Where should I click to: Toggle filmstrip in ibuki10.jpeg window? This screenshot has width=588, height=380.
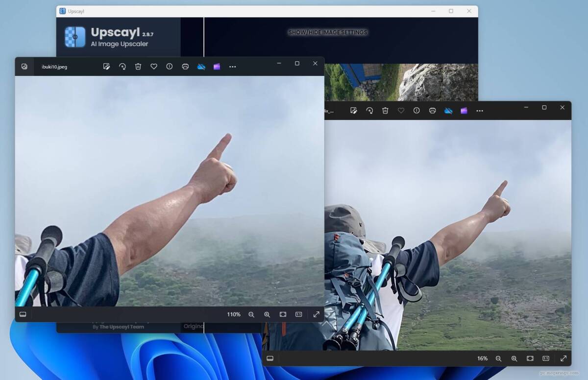pyautogui.click(x=23, y=314)
